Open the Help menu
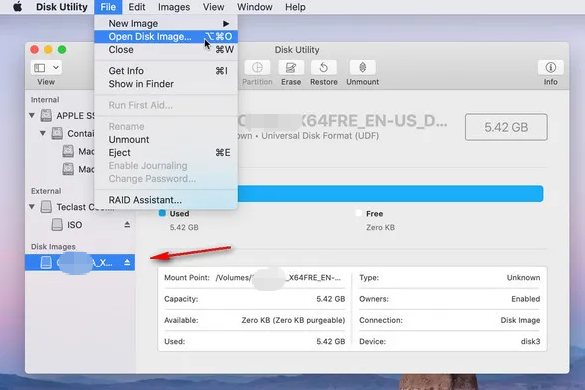The height and width of the screenshot is (390, 585). [295, 7]
